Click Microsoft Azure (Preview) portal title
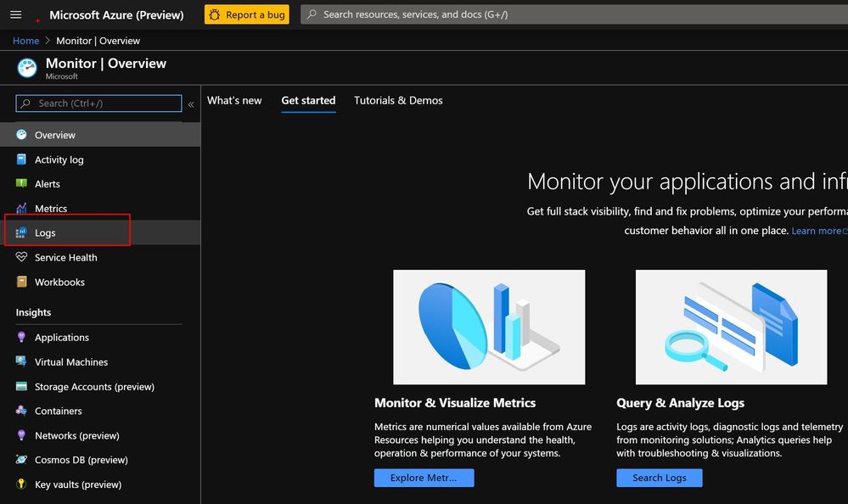Viewport: 848px width, 504px height. pos(116,15)
